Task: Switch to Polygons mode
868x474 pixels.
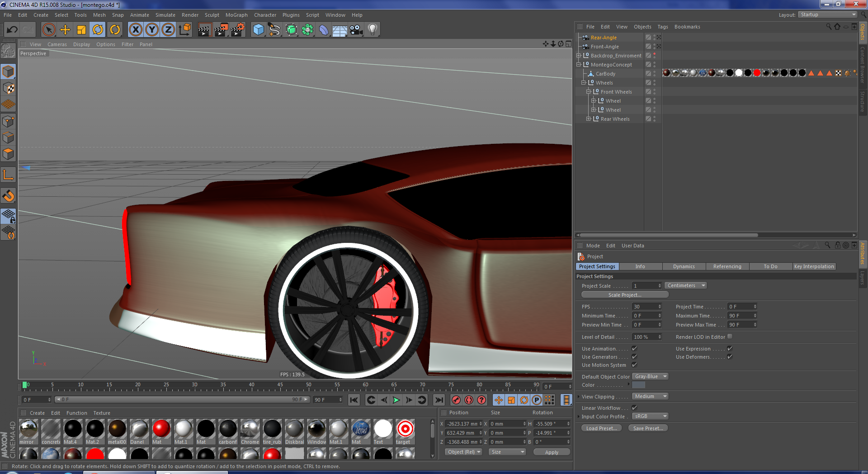Action: click(8, 154)
